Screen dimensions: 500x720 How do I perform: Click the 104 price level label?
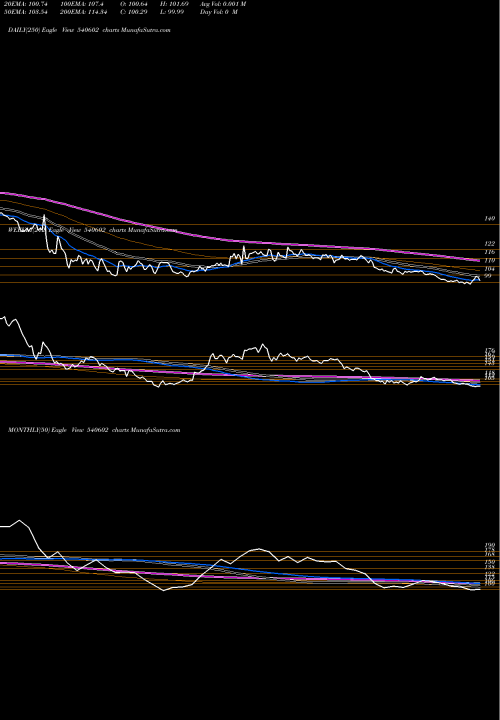tap(489, 269)
